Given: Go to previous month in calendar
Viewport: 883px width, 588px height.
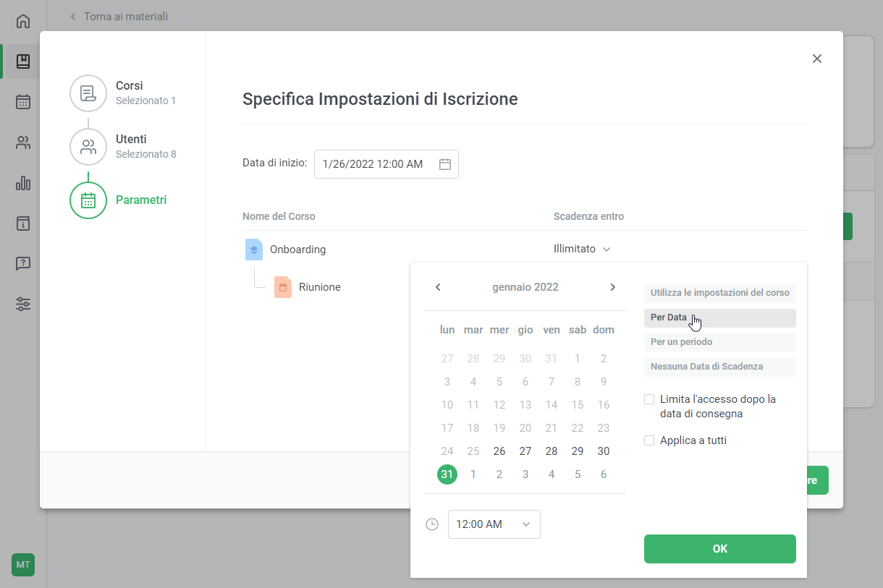Looking at the screenshot, I should point(438,287).
